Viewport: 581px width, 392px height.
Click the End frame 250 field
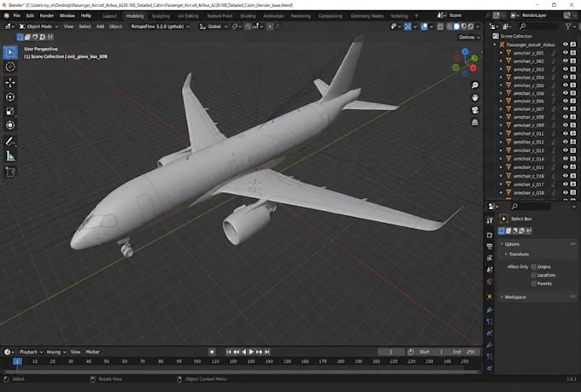pos(465,352)
